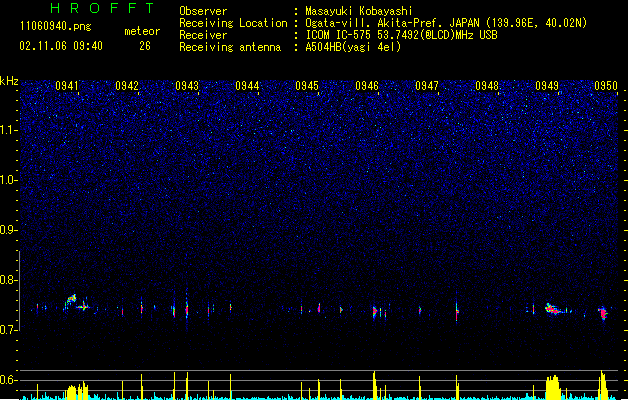
Task: Click the 0.7 kHz axis label
Action: [x=9, y=330]
